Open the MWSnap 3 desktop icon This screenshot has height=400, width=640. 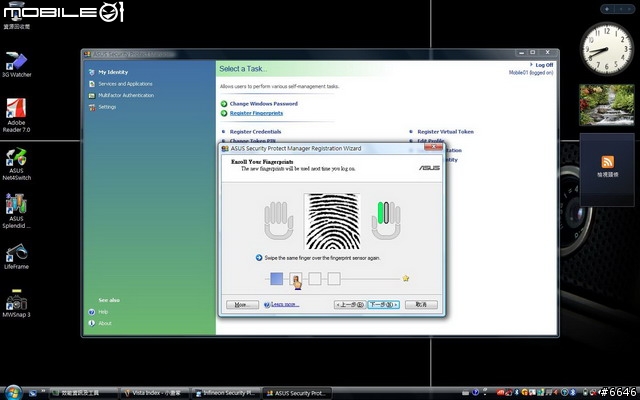pyautogui.click(x=16, y=304)
